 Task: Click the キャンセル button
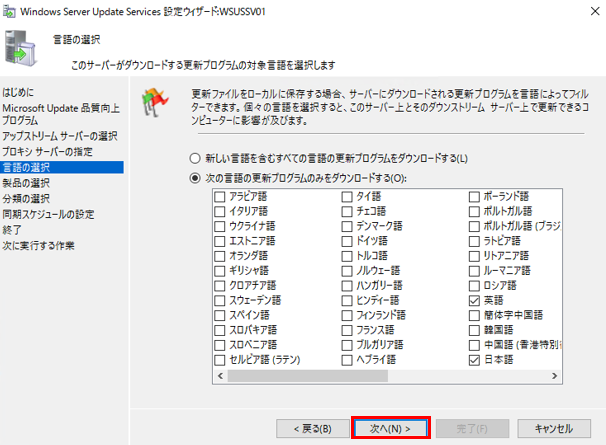554,428
